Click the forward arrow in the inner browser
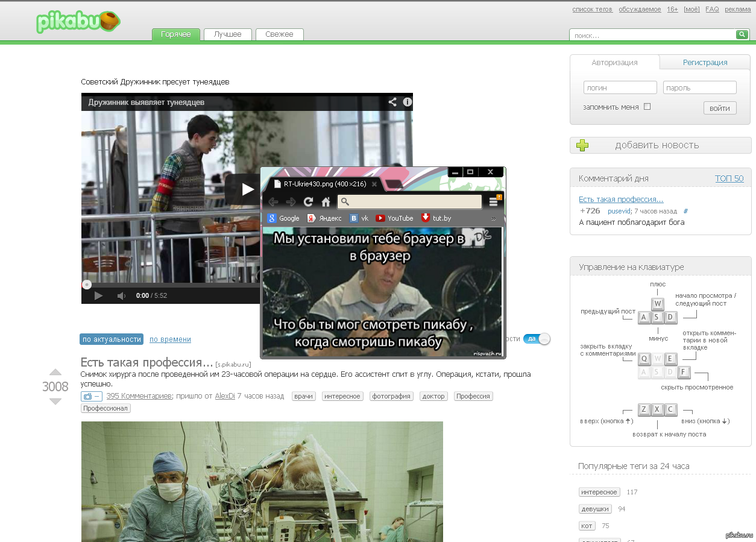 [291, 202]
